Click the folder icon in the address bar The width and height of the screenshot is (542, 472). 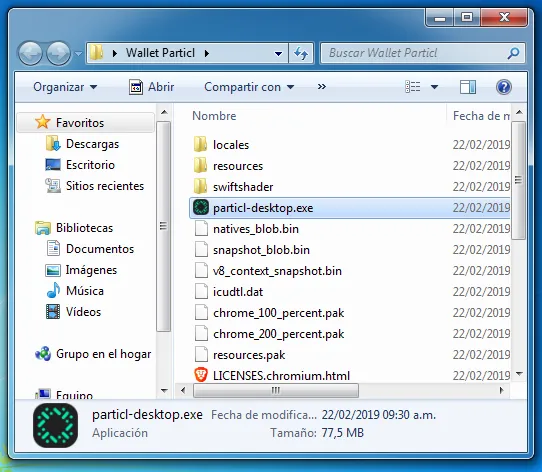97,53
